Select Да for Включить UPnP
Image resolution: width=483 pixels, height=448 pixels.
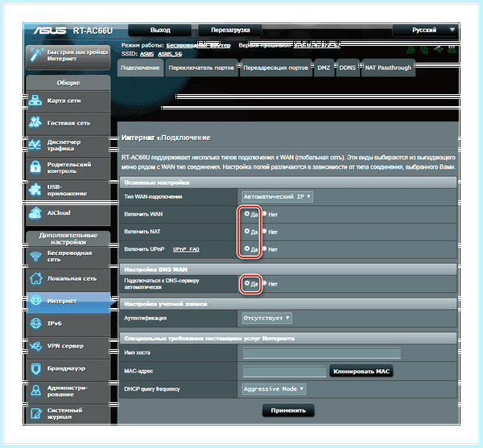click(247, 249)
